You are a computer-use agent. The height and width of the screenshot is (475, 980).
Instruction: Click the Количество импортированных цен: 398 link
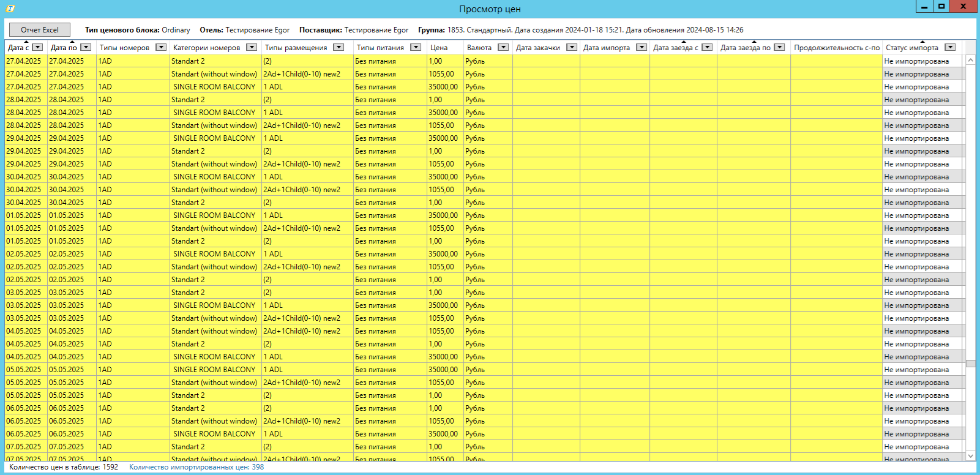[196, 467]
